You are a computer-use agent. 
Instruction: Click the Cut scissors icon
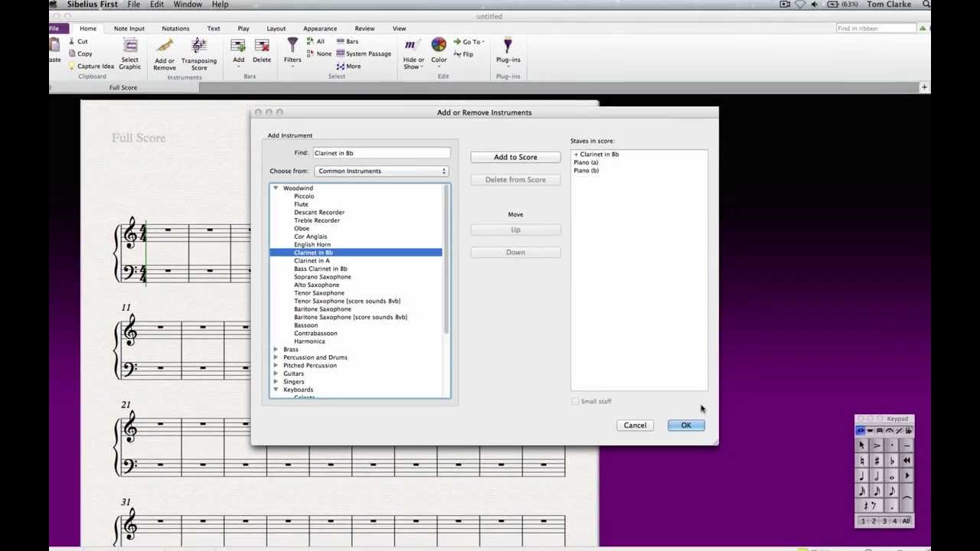72,41
